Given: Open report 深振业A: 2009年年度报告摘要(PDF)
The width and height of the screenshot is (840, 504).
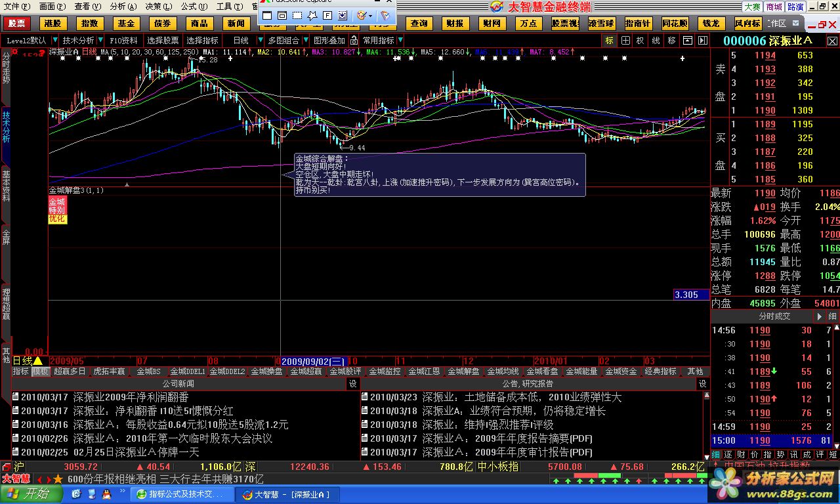Looking at the screenshot, I should click(507, 438).
